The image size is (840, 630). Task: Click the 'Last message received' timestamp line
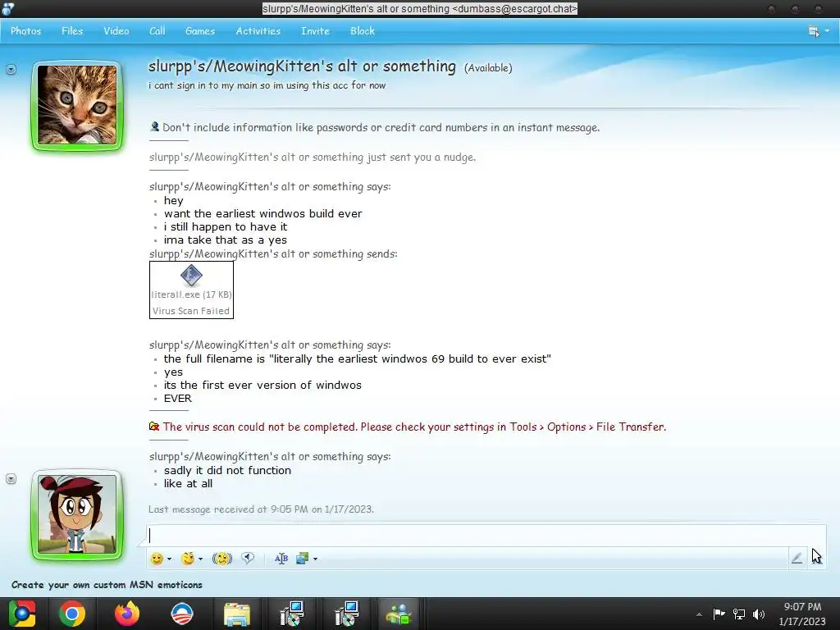point(261,509)
